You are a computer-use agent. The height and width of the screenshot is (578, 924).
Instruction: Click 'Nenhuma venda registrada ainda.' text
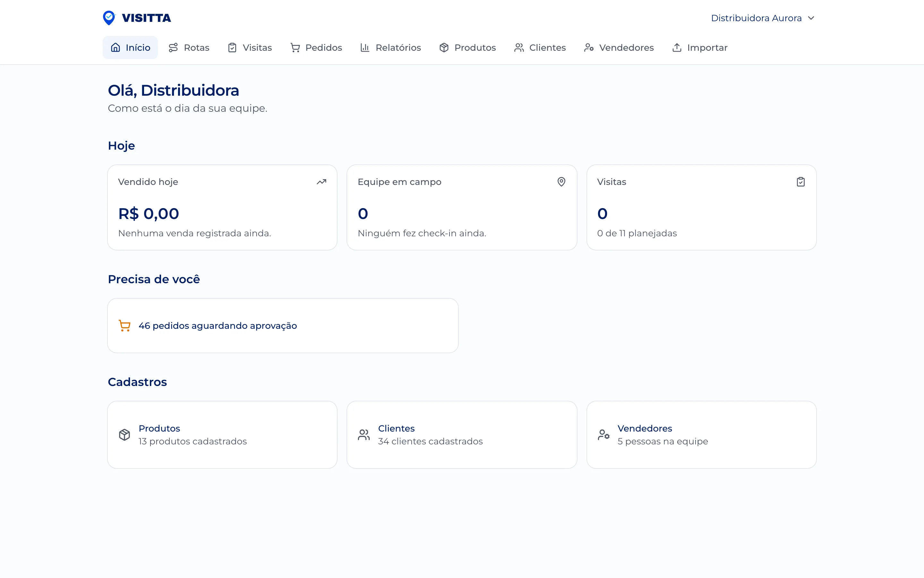coord(195,233)
